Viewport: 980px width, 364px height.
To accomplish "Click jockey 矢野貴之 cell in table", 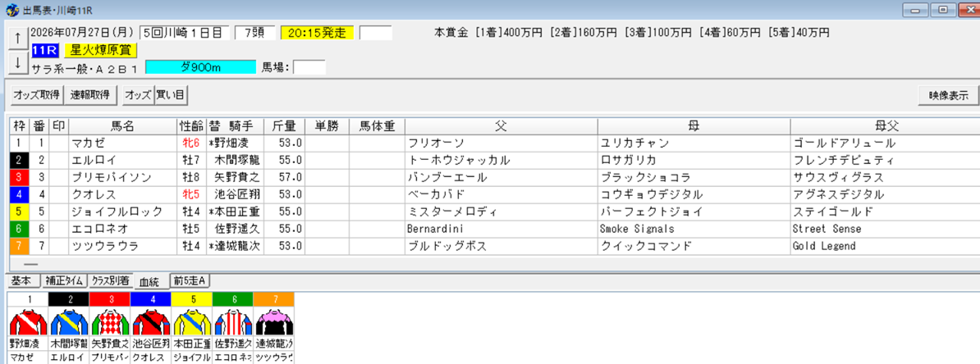I will 235,178.
